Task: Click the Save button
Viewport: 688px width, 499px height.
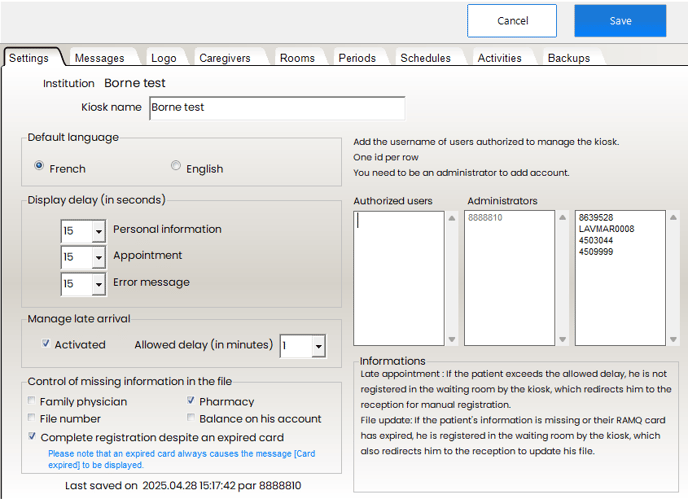Action: (619, 21)
